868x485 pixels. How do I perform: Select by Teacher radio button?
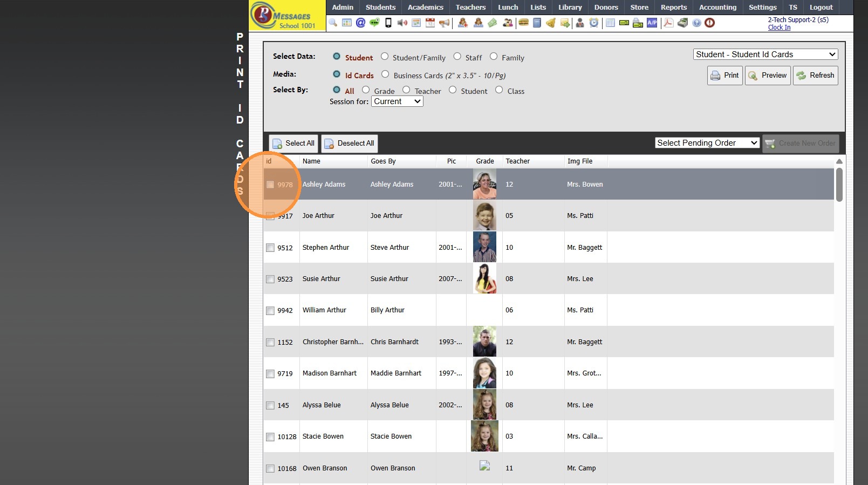406,90
